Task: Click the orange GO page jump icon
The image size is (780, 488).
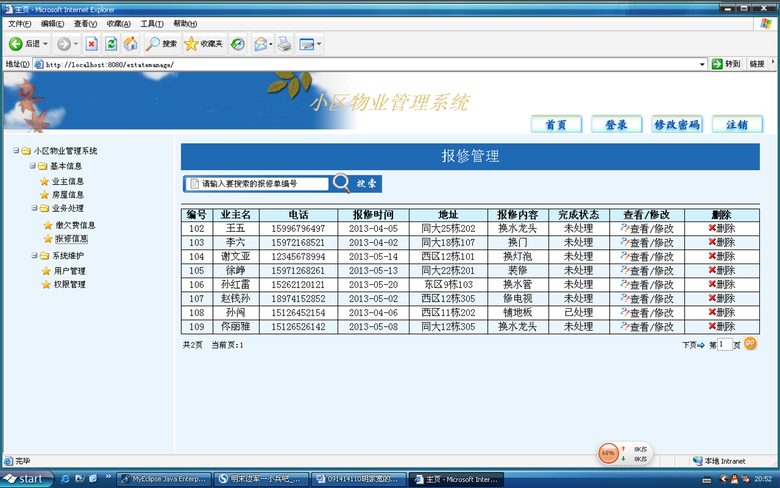Action: coord(750,343)
